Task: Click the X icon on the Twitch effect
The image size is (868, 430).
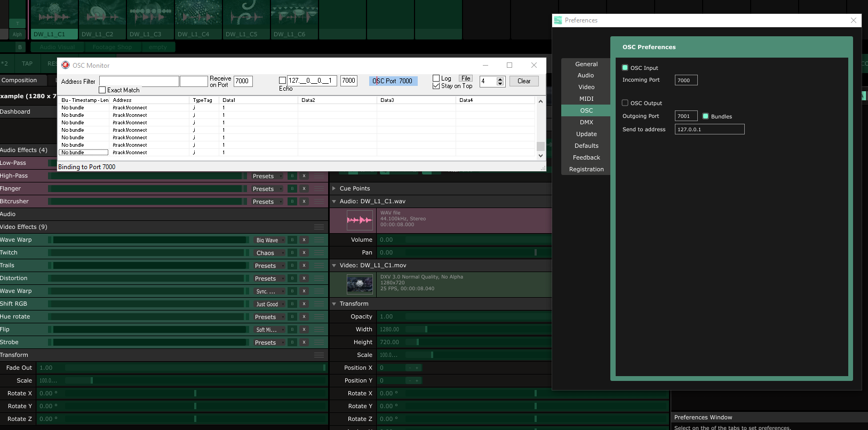Action: click(304, 253)
